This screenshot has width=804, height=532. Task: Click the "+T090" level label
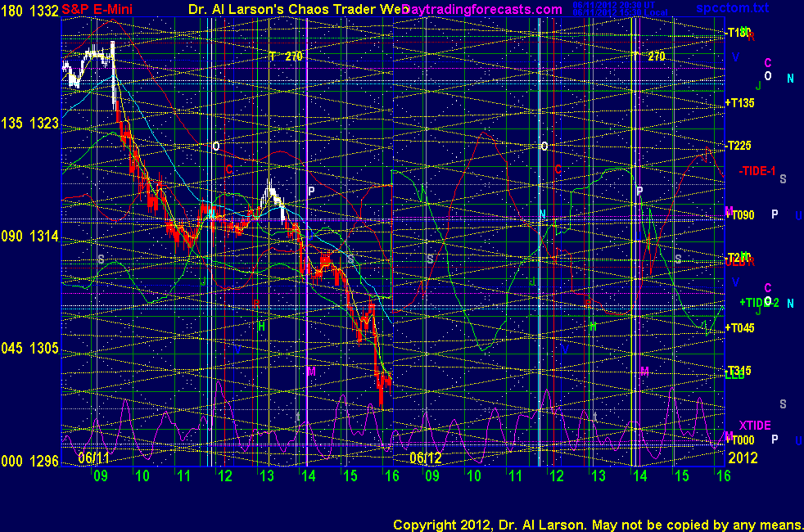739,214
